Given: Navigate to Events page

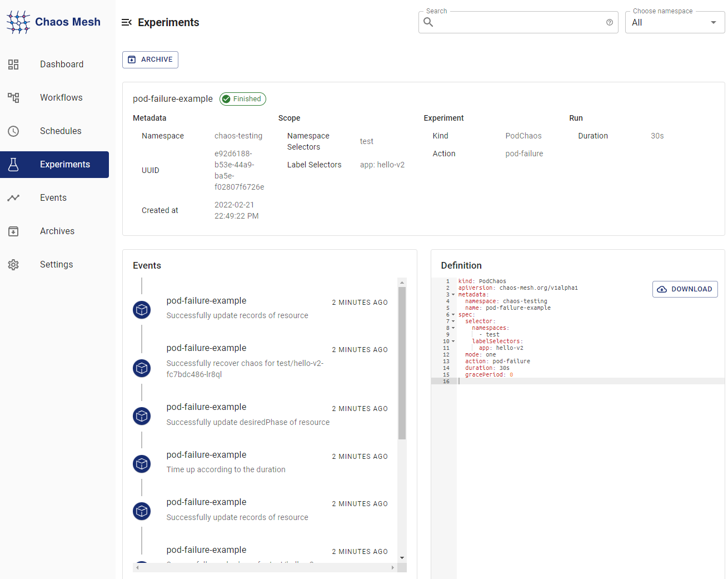Looking at the screenshot, I should point(54,198).
